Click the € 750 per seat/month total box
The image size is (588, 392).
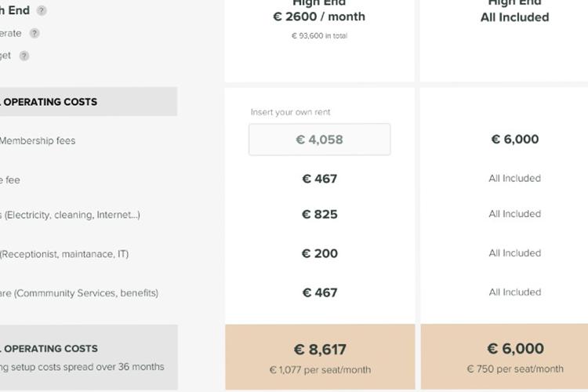tap(504, 357)
